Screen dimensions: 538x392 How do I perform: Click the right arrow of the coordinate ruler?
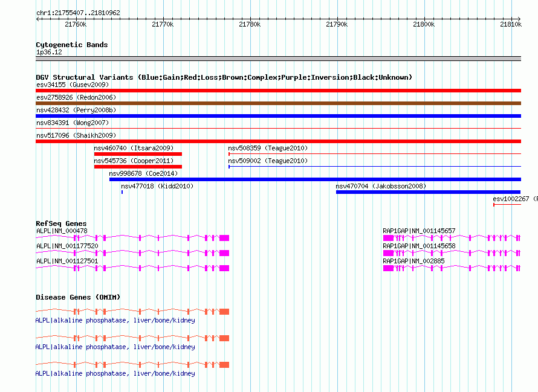pyautogui.click(x=519, y=19)
